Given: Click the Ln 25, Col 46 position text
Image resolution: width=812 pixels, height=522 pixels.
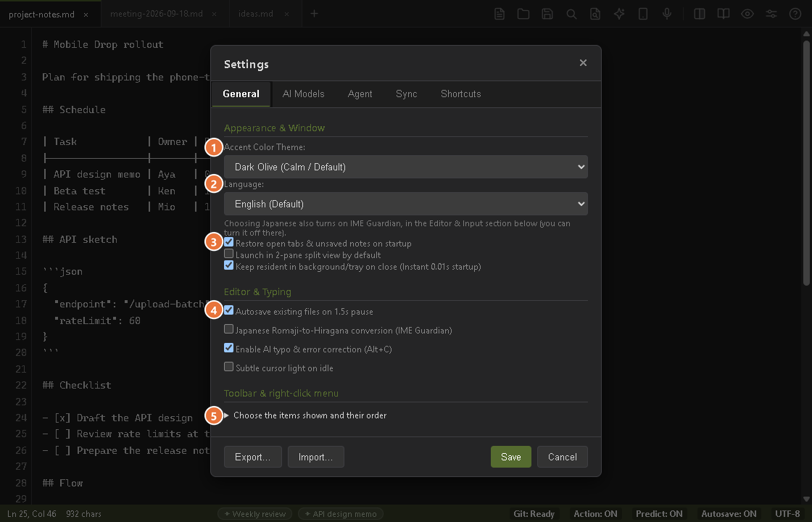Looking at the screenshot, I should (32, 514).
